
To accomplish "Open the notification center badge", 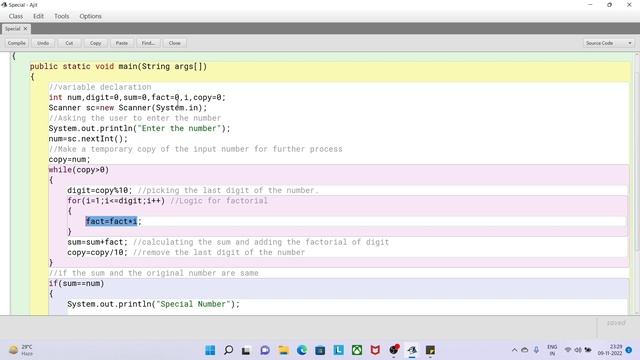I will tap(629, 350).
